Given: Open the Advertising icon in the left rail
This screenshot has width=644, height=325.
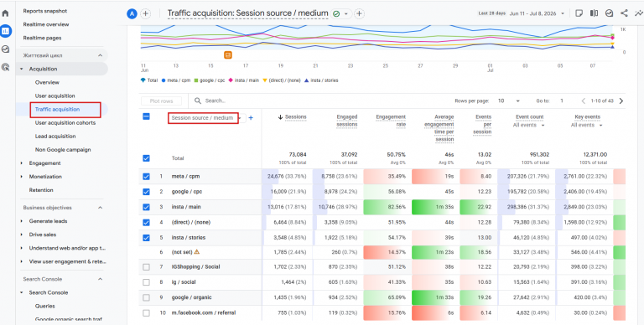Looking at the screenshot, I should pyautogui.click(x=6, y=67).
